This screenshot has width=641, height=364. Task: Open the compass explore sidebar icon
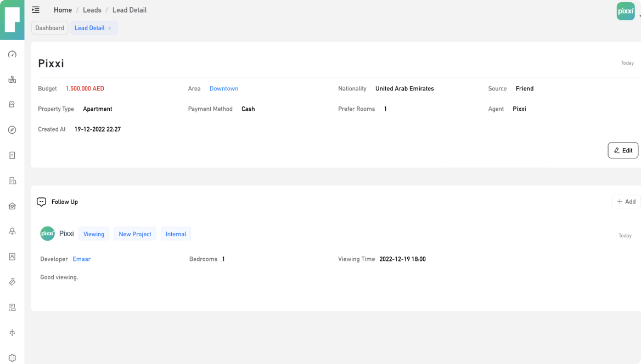pyautogui.click(x=12, y=130)
